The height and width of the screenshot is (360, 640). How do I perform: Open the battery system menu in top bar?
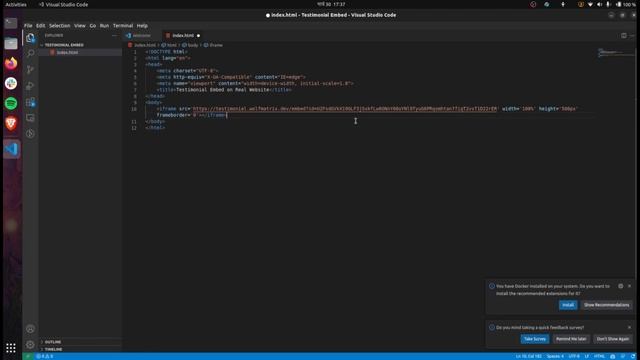pos(626,4)
